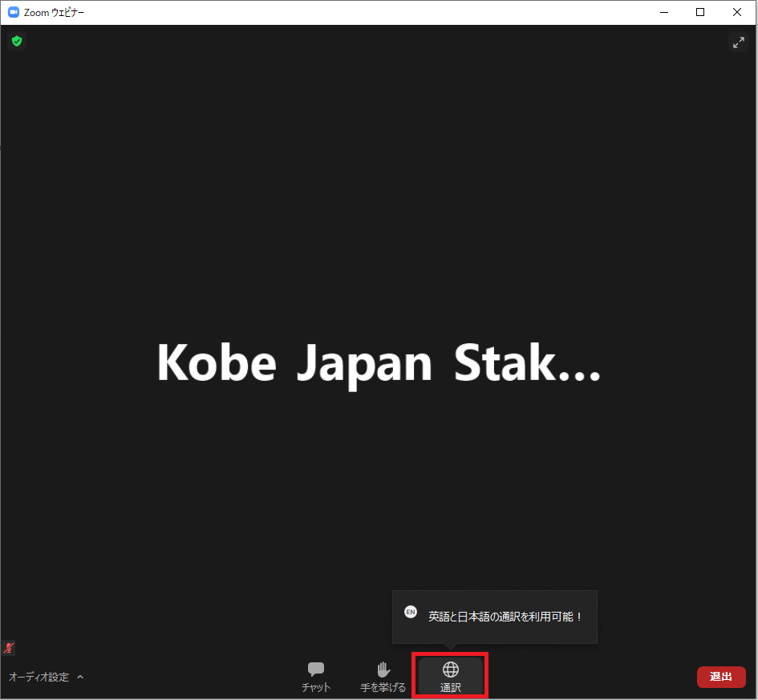Viewport: 758px width, 700px height.
Task: Enter full screen with the expand arrows icon
Action: pos(738,42)
